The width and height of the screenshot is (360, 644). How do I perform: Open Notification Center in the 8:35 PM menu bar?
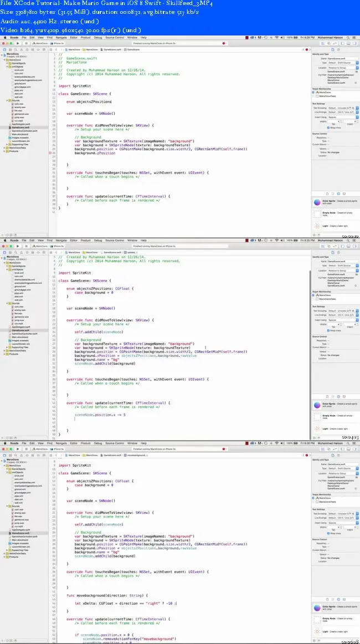354,241
